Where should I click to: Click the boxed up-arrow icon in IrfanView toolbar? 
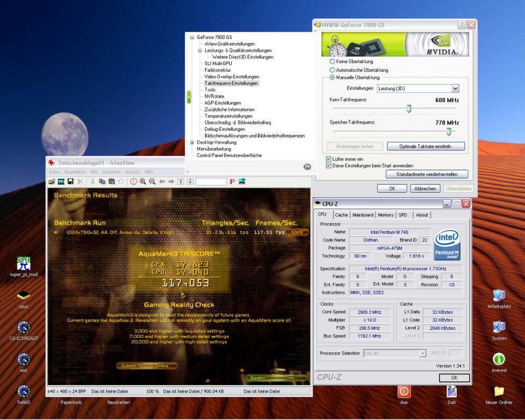point(181,182)
